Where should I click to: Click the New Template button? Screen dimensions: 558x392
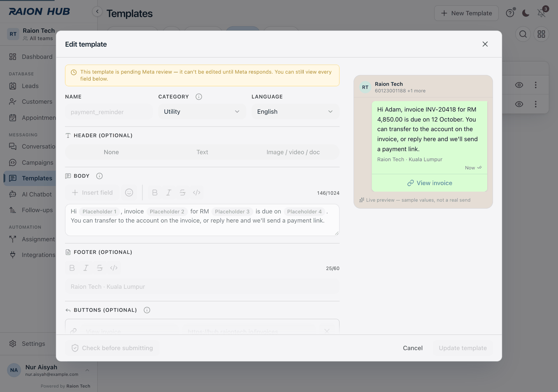point(466,13)
